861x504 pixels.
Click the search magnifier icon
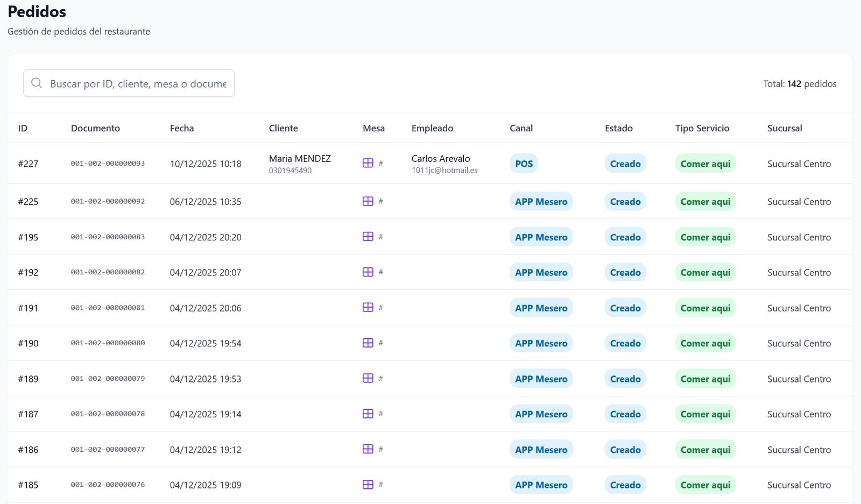point(37,83)
